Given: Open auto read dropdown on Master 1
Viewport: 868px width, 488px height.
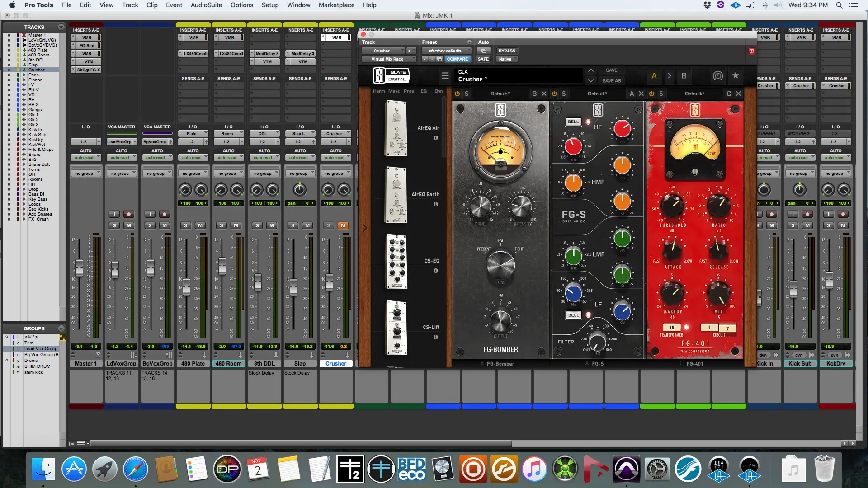Looking at the screenshot, I should (85, 158).
